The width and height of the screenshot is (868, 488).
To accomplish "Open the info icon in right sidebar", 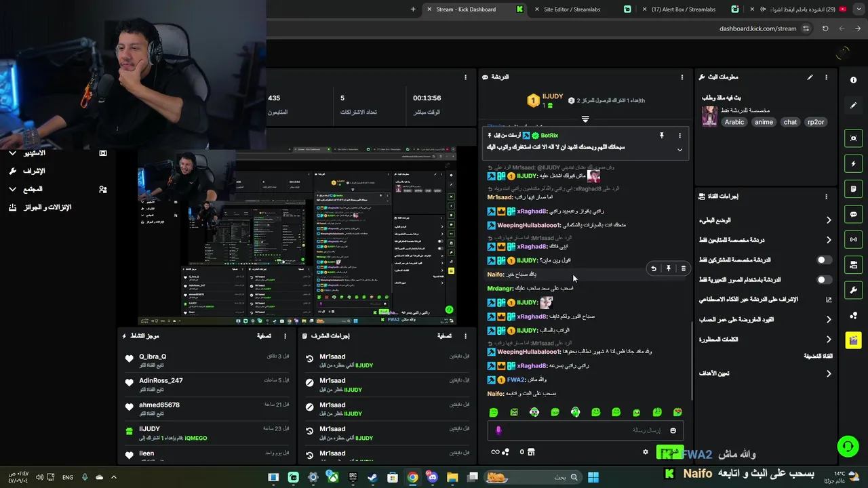I will (x=853, y=80).
